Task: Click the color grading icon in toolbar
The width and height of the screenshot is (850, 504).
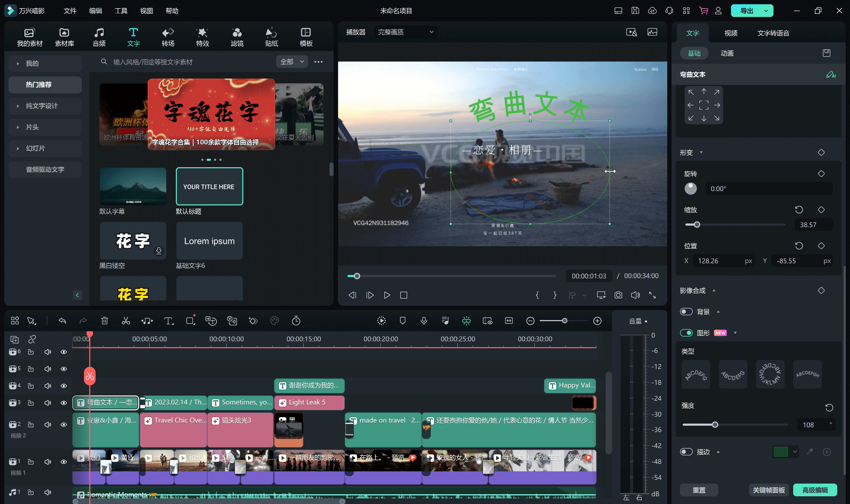Action: pos(274,320)
